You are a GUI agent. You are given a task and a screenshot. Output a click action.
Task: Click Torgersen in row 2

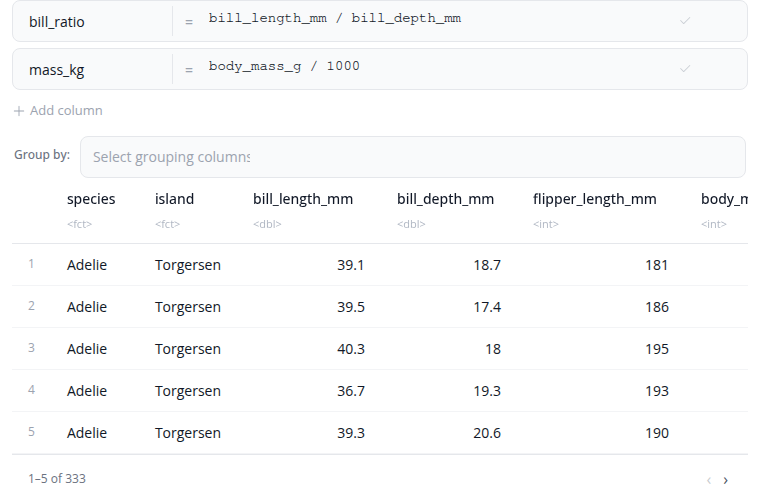(188, 307)
